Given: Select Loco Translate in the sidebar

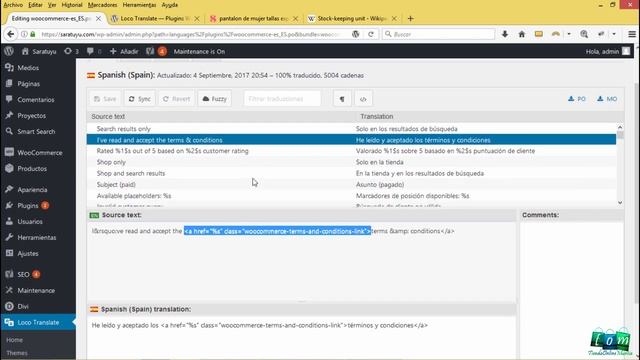Looking at the screenshot, I should coord(38,322).
